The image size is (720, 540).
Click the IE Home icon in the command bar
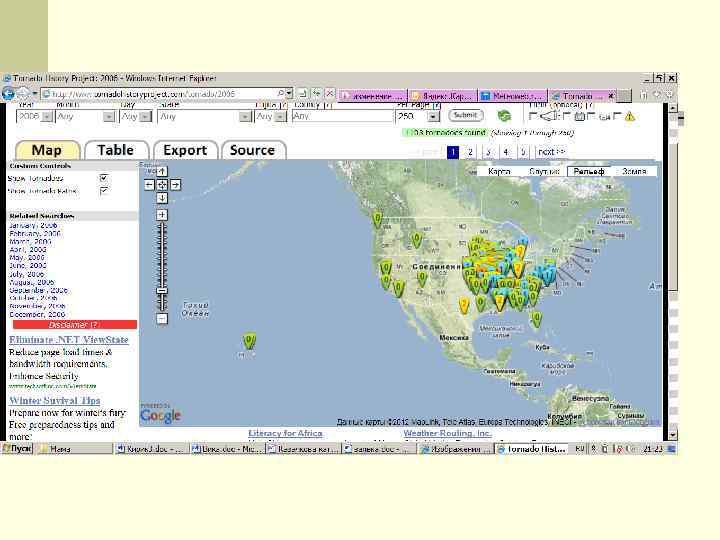644,95
